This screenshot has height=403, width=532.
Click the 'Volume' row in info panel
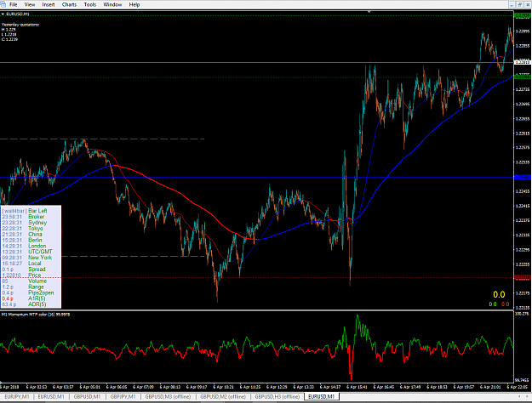25,281
